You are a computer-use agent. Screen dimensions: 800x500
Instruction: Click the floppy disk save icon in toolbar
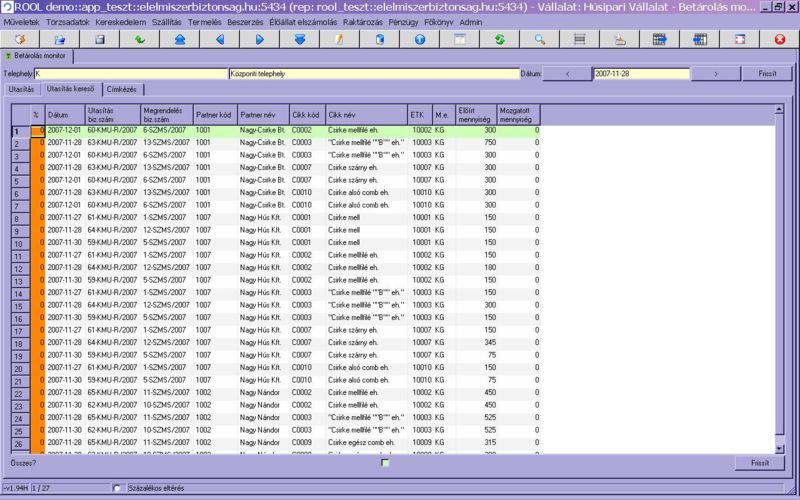point(100,39)
